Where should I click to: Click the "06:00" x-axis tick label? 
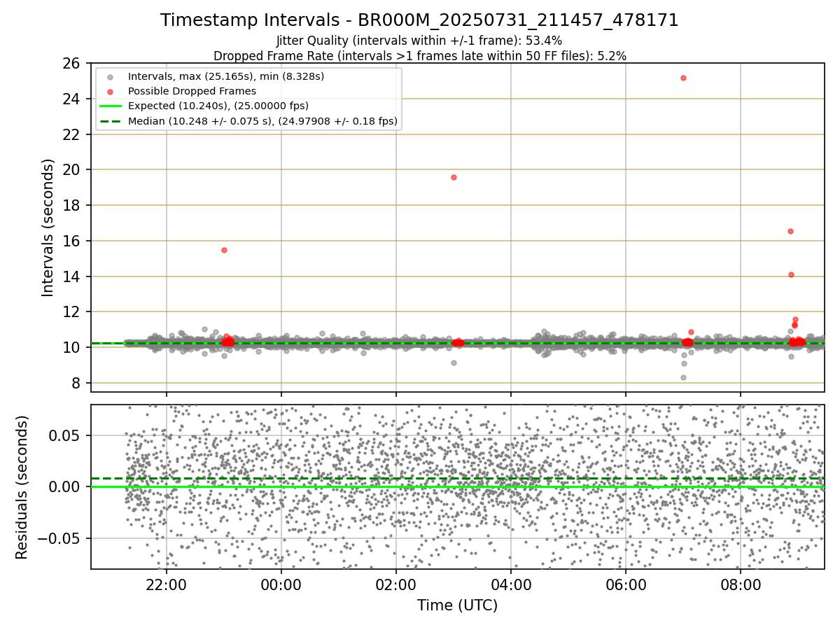(626, 586)
